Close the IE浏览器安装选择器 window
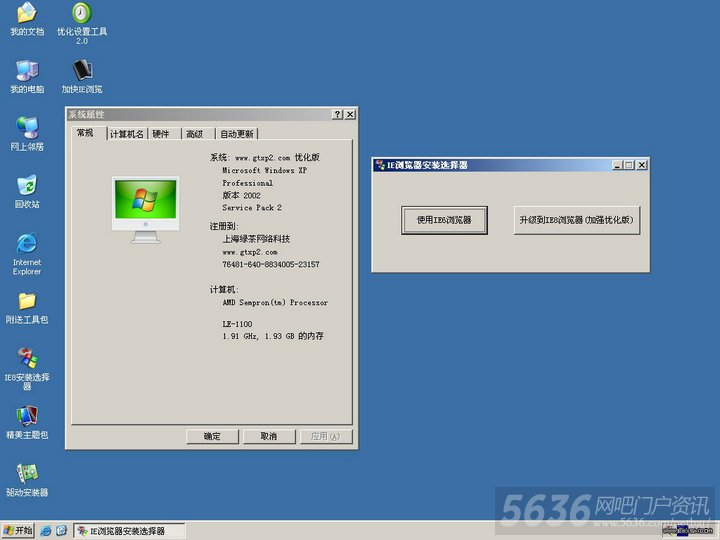720x540 pixels. click(642, 165)
